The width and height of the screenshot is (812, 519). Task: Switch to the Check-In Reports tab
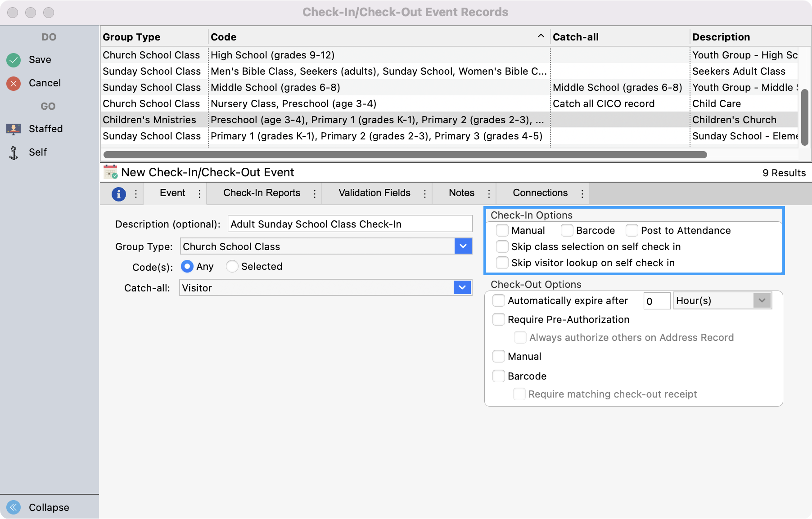tap(262, 193)
